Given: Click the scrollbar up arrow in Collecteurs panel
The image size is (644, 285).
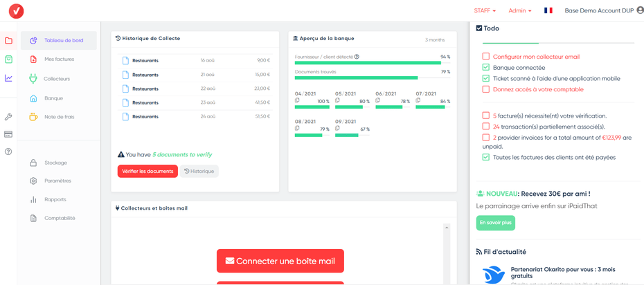Looking at the screenshot, I should pyautogui.click(x=447, y=228).
